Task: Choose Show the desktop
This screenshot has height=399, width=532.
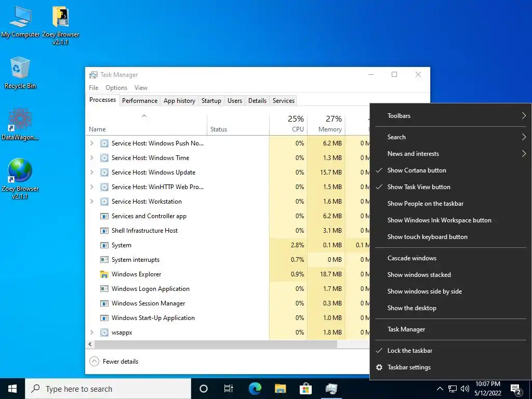Action: [x=450, y=308]
